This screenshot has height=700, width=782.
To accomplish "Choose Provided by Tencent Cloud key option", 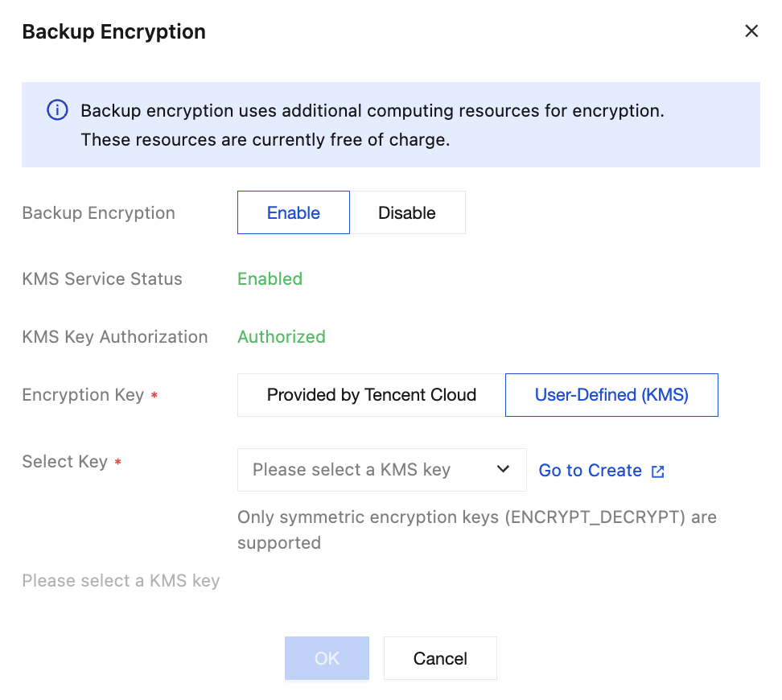I will point(372,394).
